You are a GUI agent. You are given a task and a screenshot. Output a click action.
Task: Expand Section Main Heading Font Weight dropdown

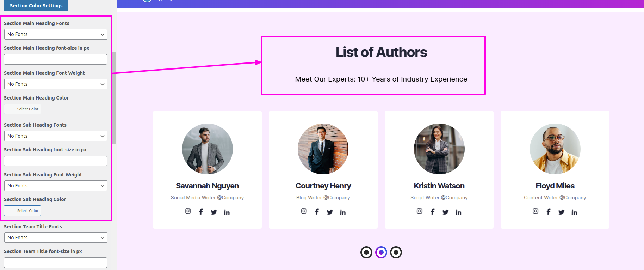[x=56, y=84]
